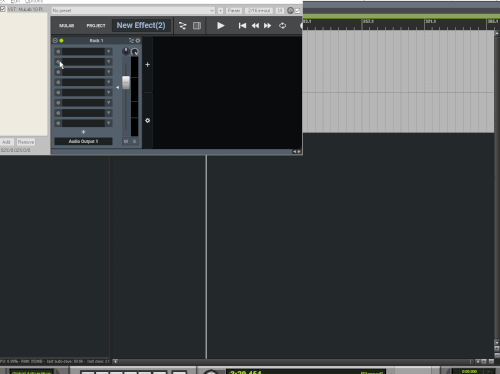Click the Remove button in FX window
Viewport: 500px width, 374px height.
coord(26,142)
